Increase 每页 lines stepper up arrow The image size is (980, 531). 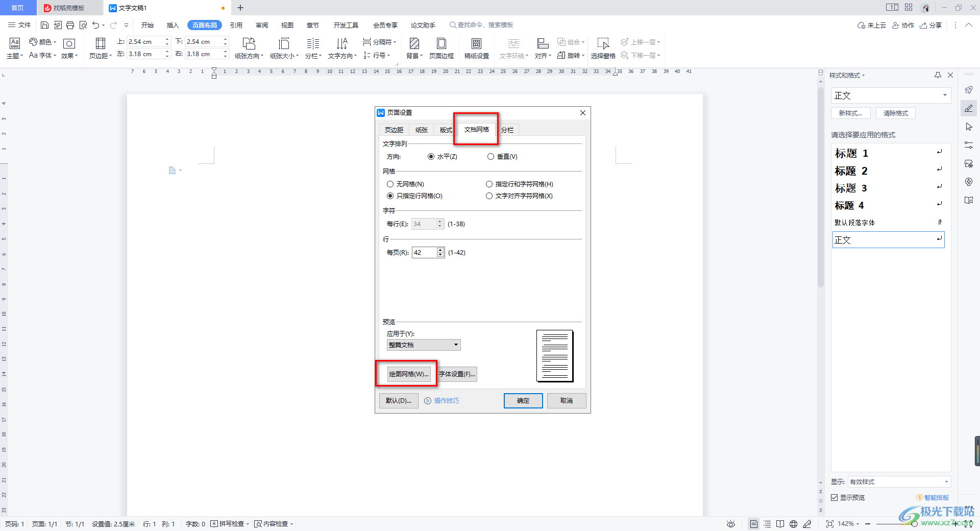[x=440, y=250]
